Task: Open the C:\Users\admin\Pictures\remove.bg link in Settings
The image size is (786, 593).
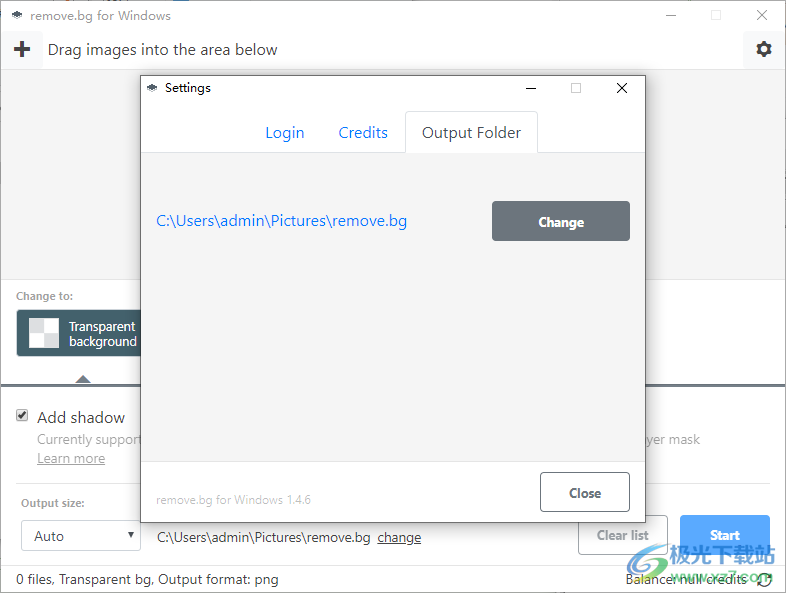Action: pyautogui.click(x=281, y=221)
